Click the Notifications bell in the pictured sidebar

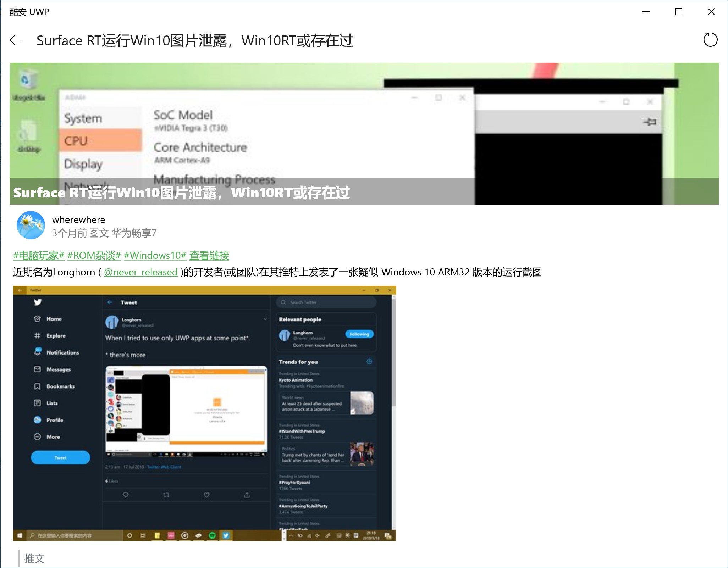click(x=38, y=352)
